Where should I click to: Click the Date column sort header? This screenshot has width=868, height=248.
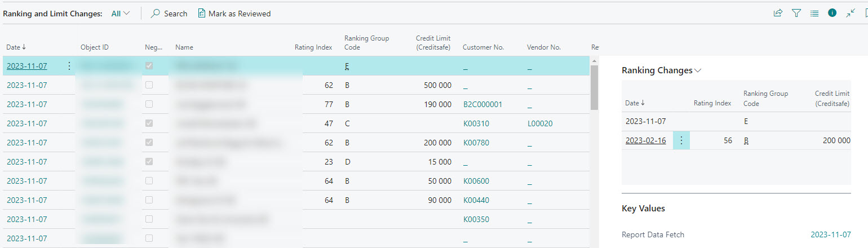[16, 47]
